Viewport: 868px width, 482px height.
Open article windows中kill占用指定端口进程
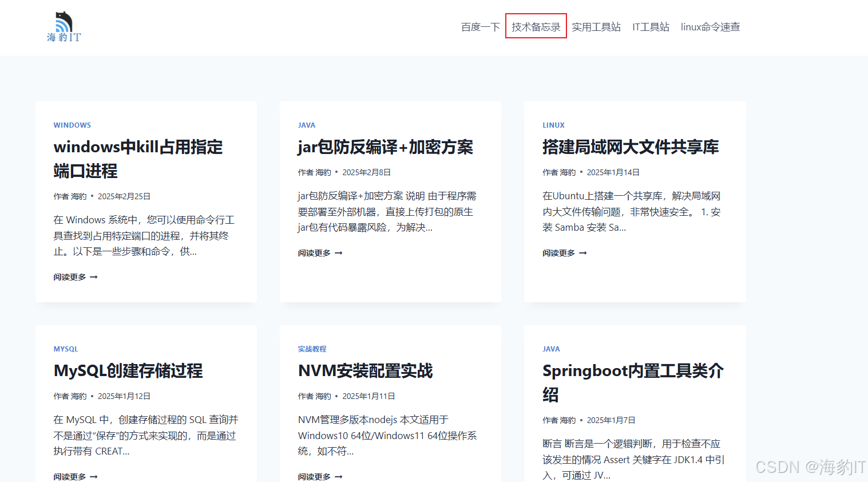(x=138, y=159)
